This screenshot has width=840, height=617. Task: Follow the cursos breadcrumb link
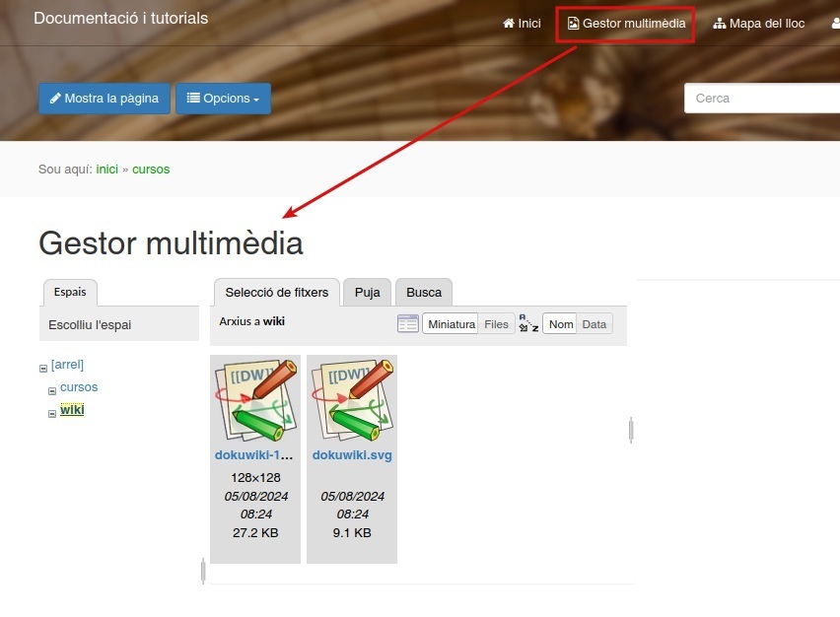pos(151,170)
